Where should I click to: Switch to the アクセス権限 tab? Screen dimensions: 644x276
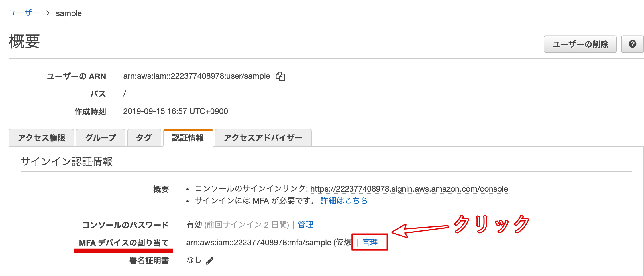[42, 138]
